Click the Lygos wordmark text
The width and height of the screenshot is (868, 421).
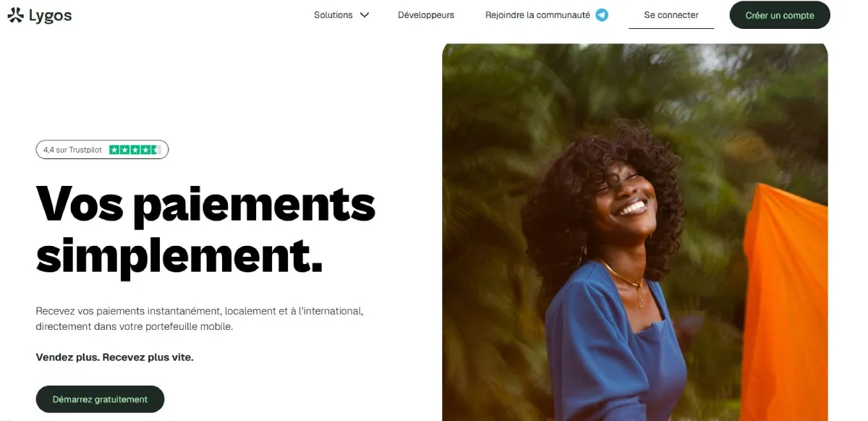point(50,16)
